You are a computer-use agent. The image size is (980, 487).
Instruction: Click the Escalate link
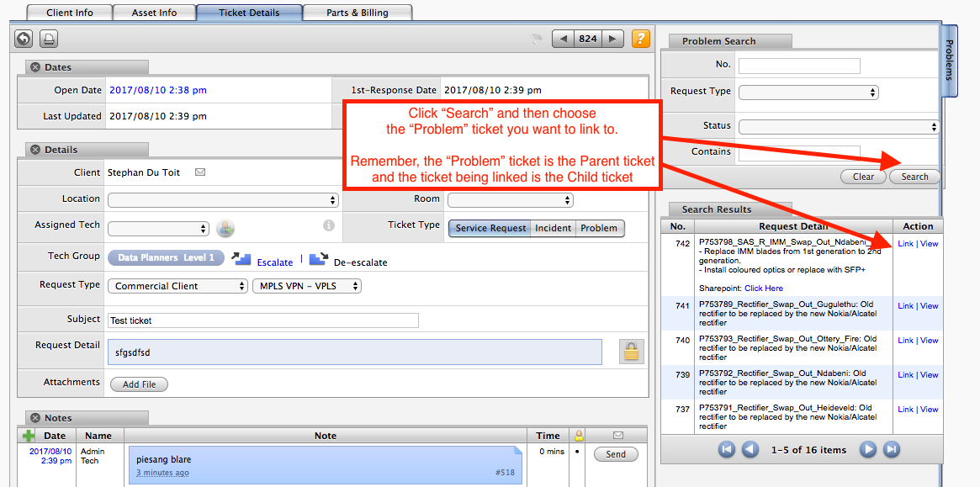point(275,262)
